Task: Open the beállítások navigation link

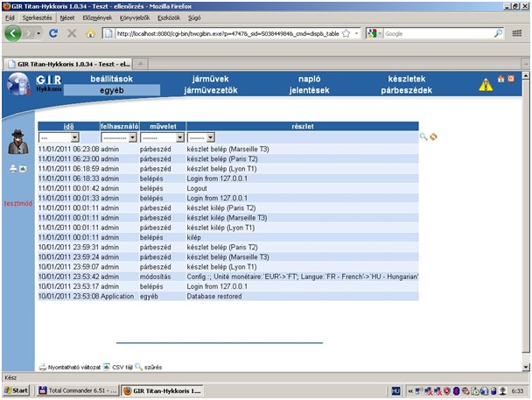Action: (112, 79)
